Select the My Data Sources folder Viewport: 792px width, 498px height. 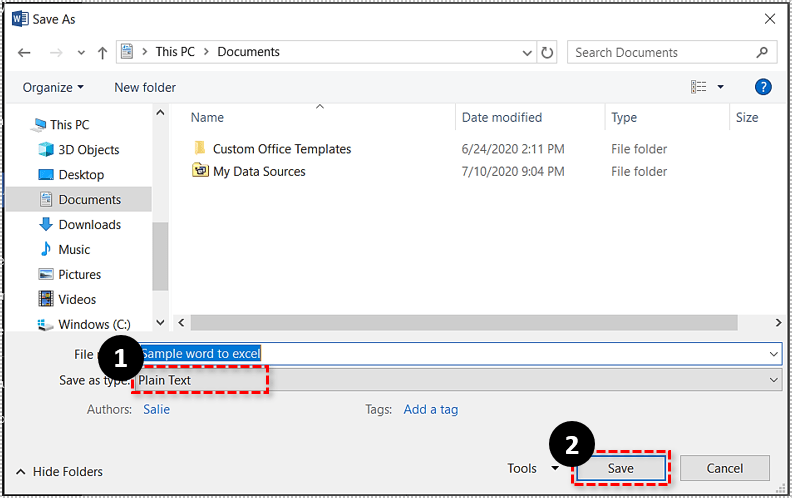pyautogui.click(x=259, y=172)
